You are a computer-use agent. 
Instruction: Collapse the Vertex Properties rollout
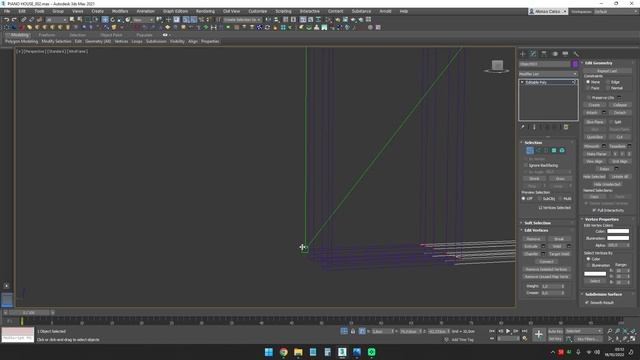(602, 219)
